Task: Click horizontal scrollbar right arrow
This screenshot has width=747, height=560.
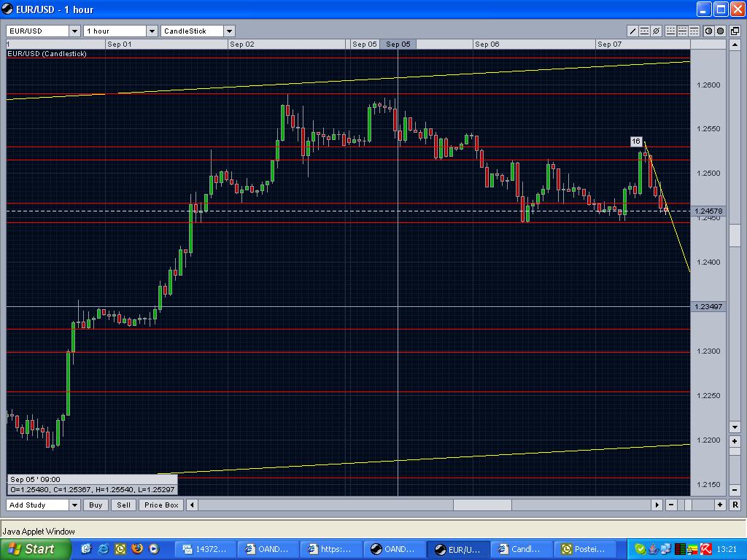Action: coord(657,505)
